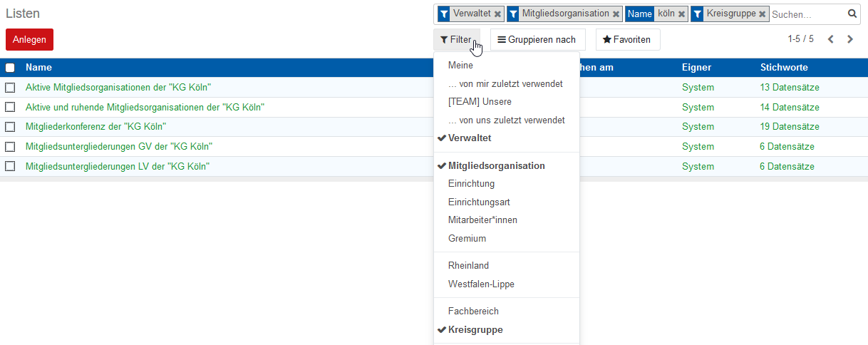Open the Gruppieren nach dropdown

click(537, 40)
